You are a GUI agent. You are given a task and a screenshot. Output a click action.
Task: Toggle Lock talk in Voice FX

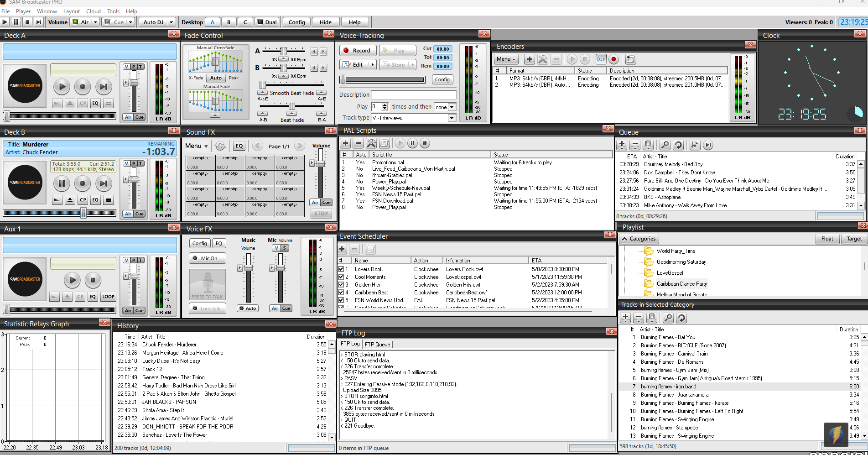(x=208, y=309)
